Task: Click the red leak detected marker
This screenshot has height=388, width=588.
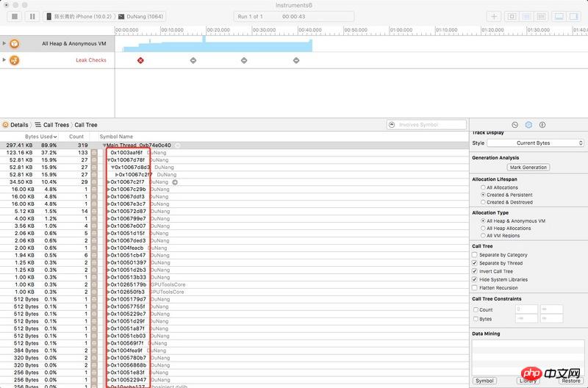Action: pos(140,60)
